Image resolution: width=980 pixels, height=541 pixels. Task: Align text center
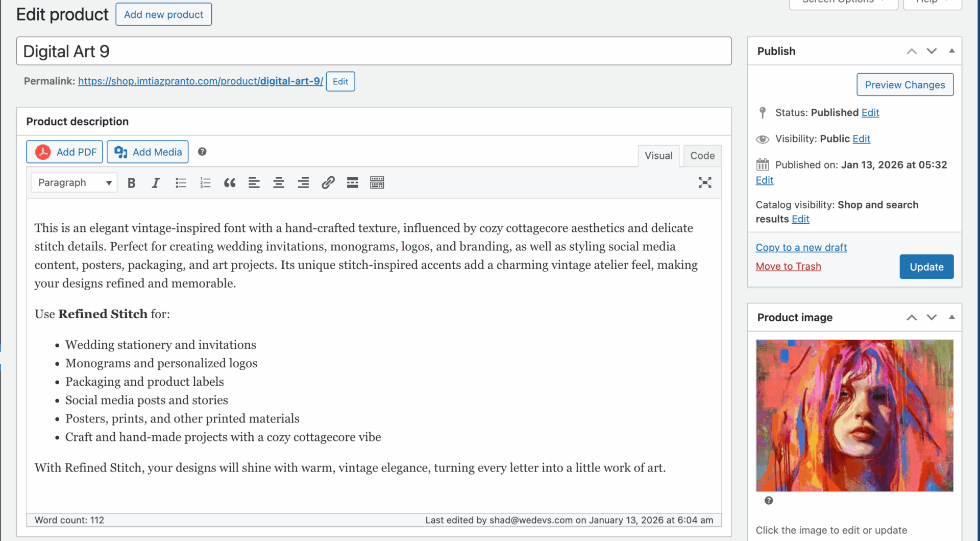click(278, 182)
